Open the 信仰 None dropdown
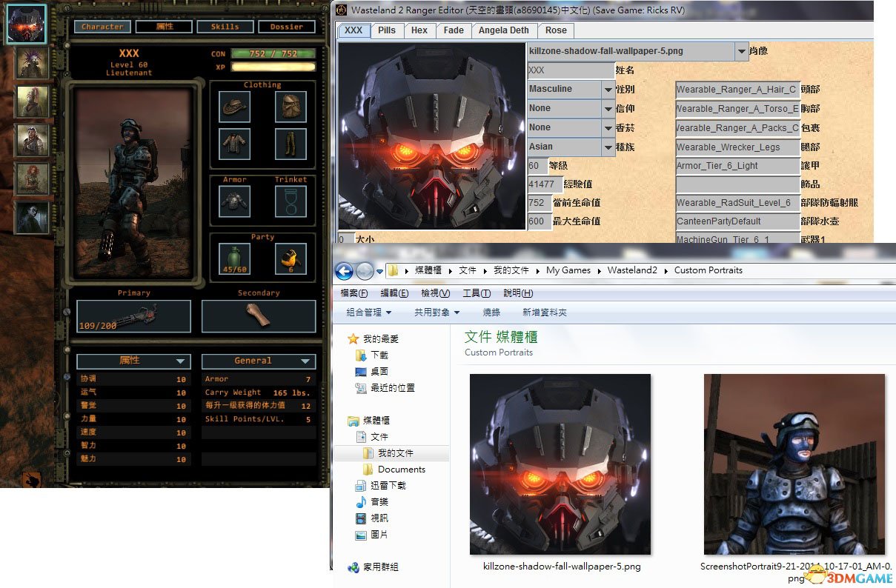The image size is (896, 588). coord(608,108)
